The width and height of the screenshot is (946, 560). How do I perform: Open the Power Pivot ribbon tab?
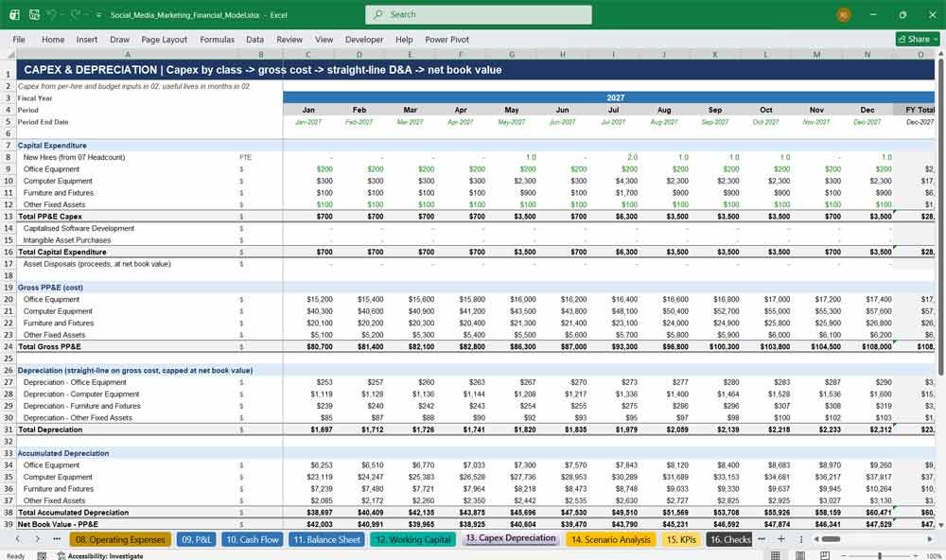(447, 39)
